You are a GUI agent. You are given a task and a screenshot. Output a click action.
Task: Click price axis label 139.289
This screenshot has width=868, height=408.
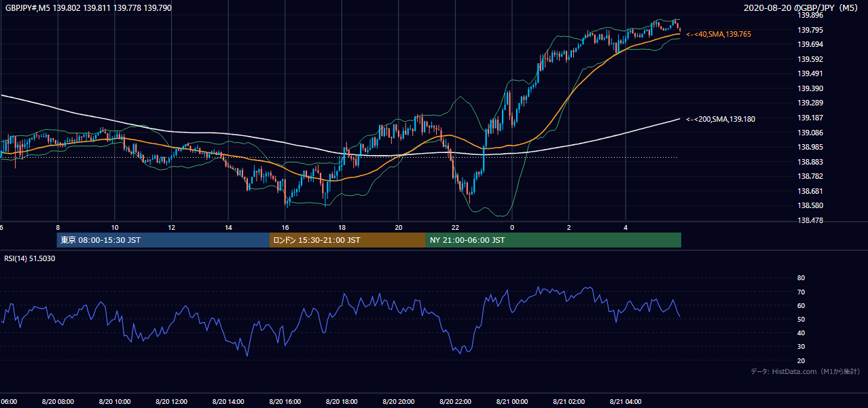coord(810,103)
